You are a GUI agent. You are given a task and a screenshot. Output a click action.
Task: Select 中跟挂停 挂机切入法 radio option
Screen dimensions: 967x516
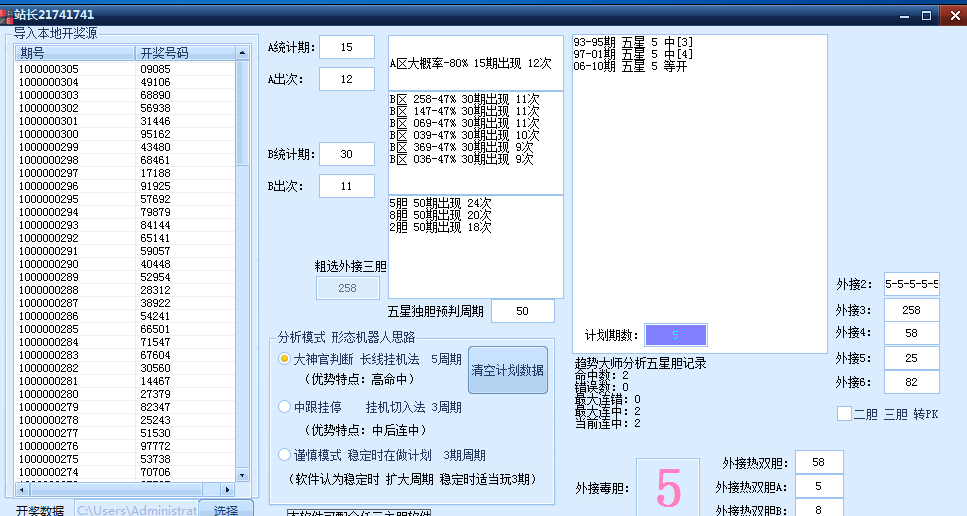pyautogui.click(x=284, y=407)
